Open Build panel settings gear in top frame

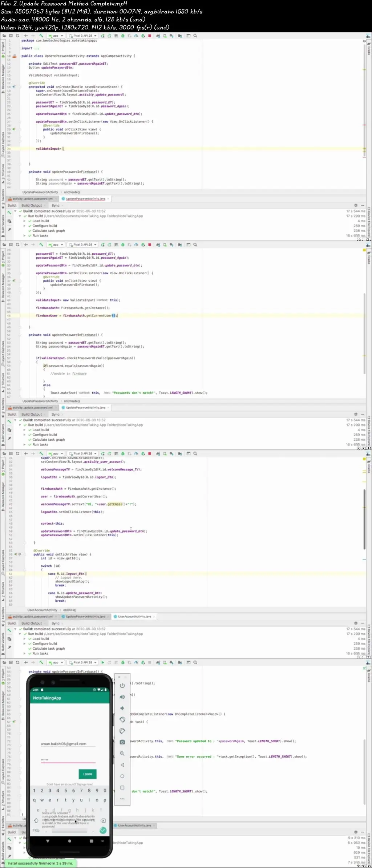tap(356, 205)
